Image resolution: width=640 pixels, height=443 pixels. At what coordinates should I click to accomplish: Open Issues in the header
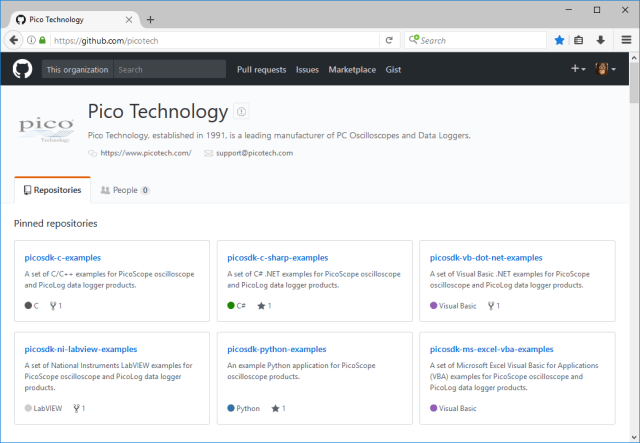[307, 69]
